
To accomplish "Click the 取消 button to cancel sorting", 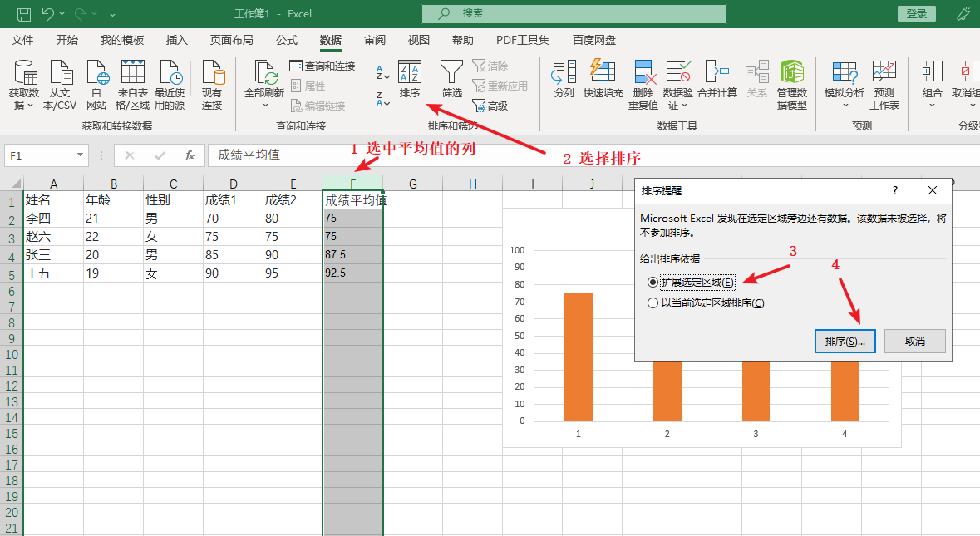I will coord(914,341).
